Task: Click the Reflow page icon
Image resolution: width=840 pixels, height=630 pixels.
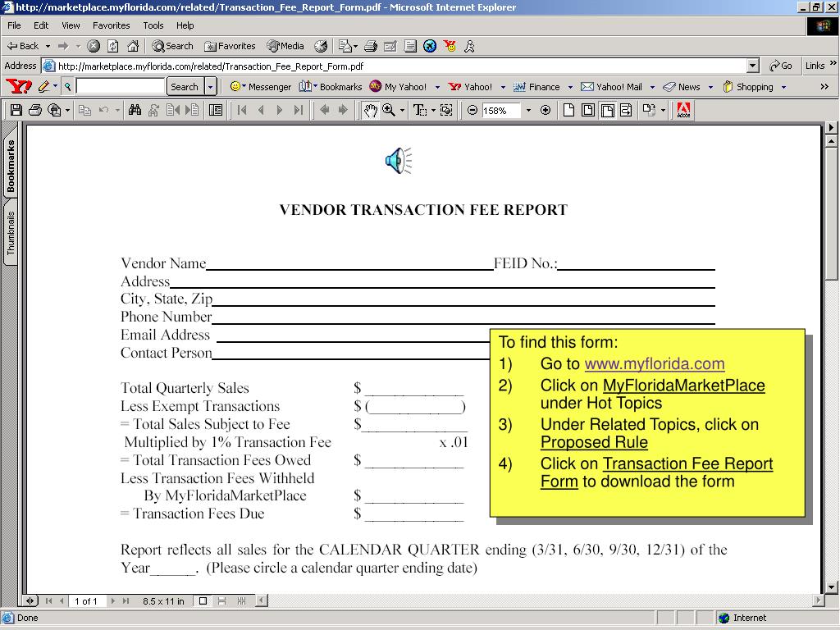Action: 626,111
